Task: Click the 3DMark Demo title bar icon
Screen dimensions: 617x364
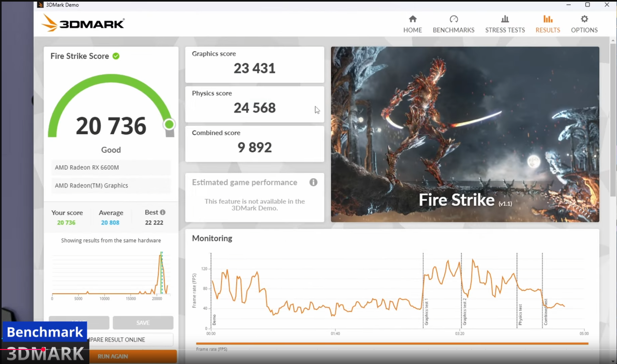Action: 40,5
